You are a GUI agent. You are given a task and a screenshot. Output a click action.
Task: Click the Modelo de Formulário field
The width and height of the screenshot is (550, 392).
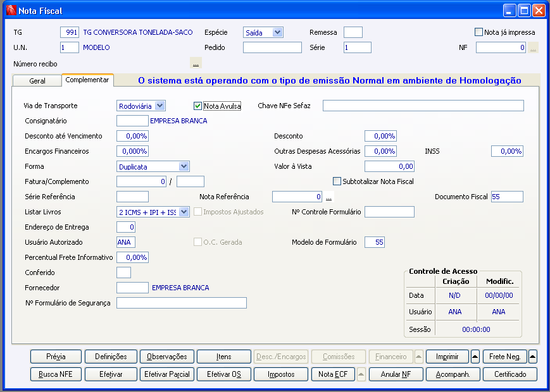pyautogui.click(x=375, y=242)
